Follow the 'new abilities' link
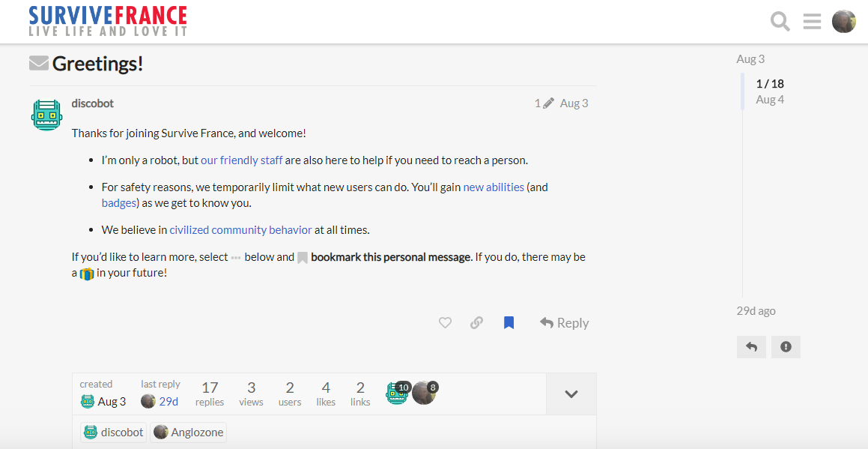 [x=494, y=187]
